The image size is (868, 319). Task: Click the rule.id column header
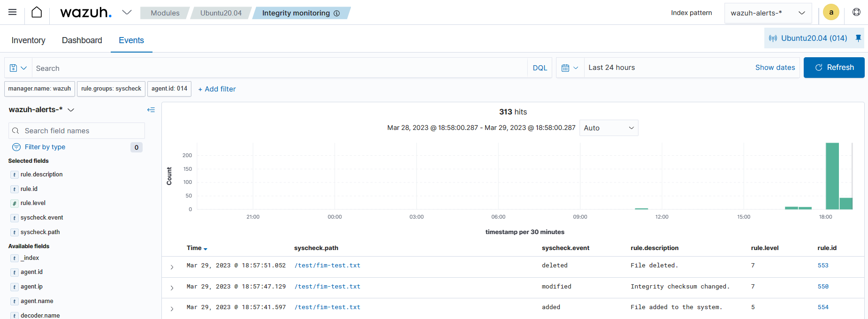(827, 248)
